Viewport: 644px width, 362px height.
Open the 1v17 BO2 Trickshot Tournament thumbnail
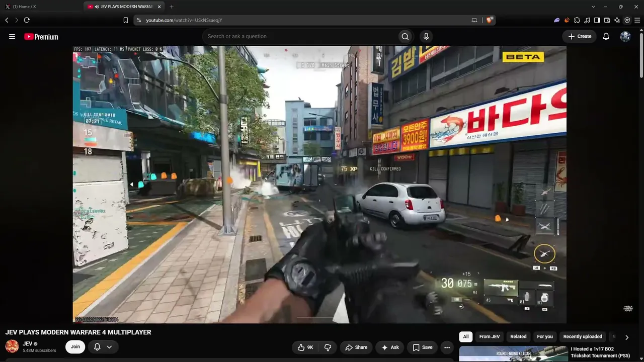tap(513, 354)
